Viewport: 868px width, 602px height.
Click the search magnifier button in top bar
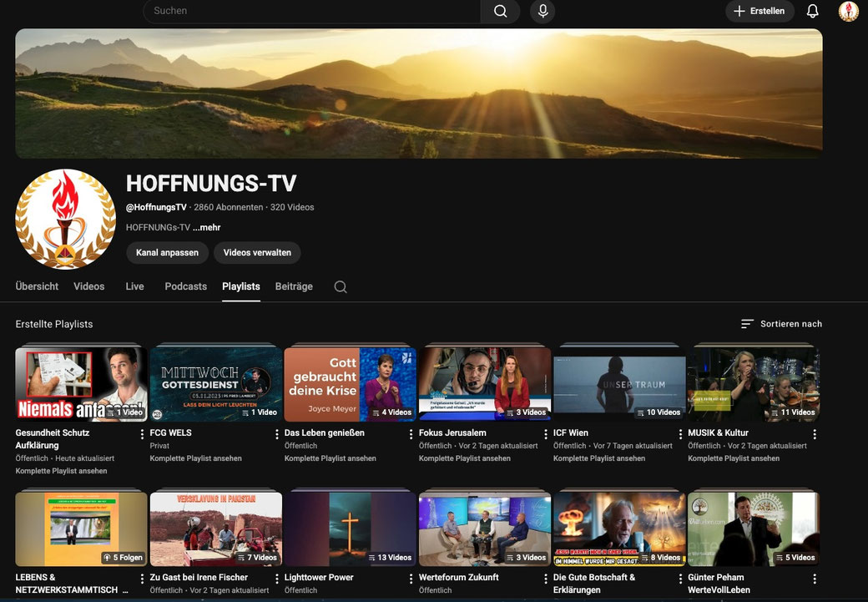500,12
